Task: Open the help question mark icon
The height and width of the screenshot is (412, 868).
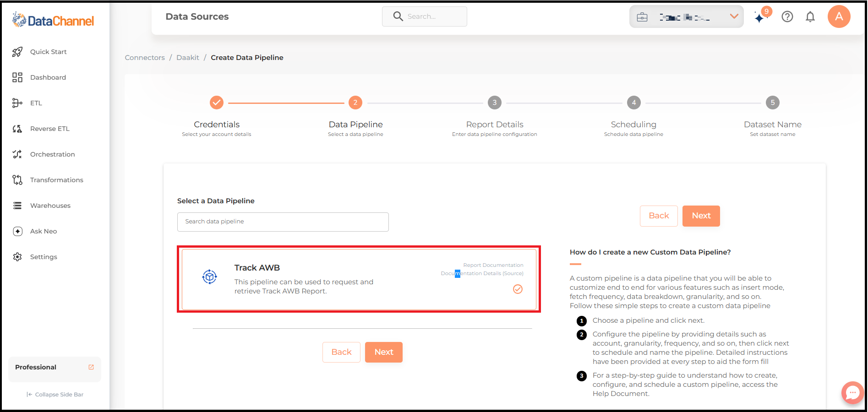Action: 787,17
